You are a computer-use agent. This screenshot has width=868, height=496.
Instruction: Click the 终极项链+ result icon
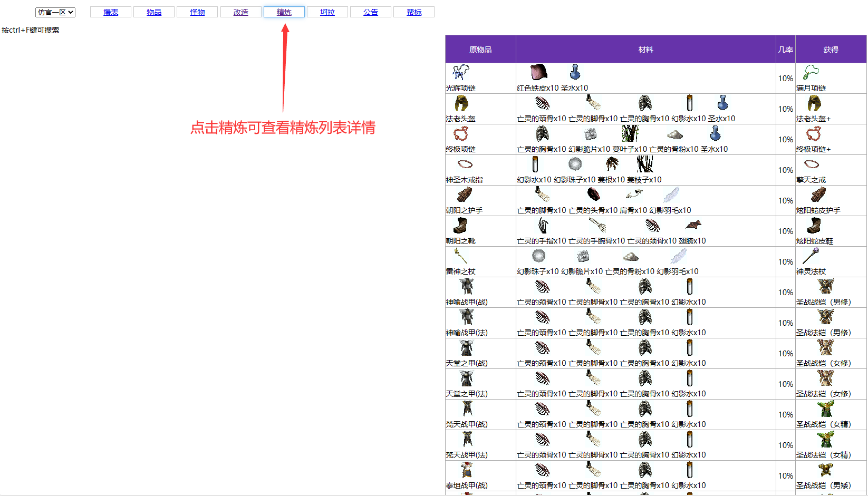pyautogui.click(x=814, y=133)
